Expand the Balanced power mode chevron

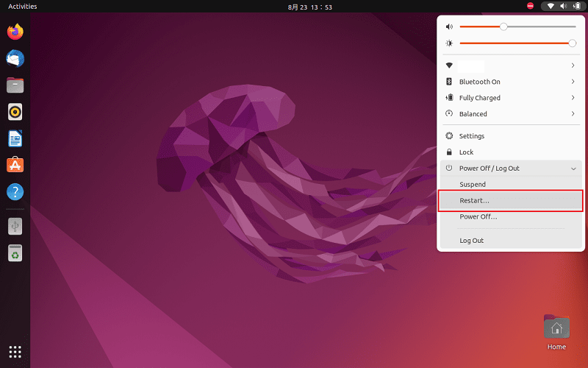coord(573,113)
